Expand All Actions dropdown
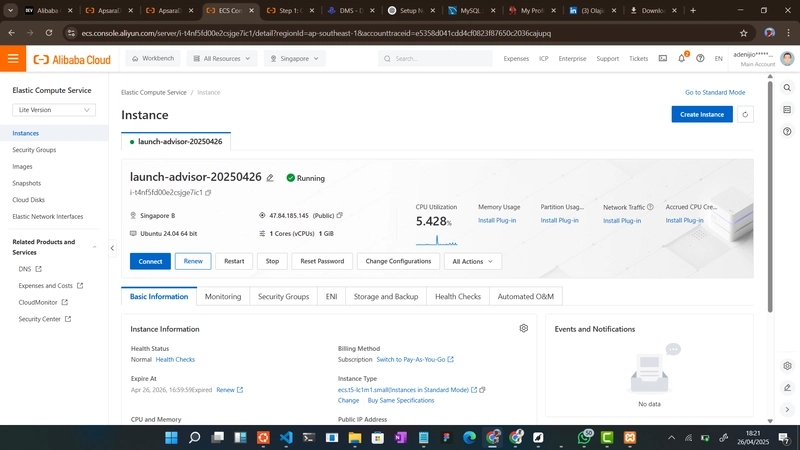The height and width of the screenshot is (450, 800). click(472, 261)
